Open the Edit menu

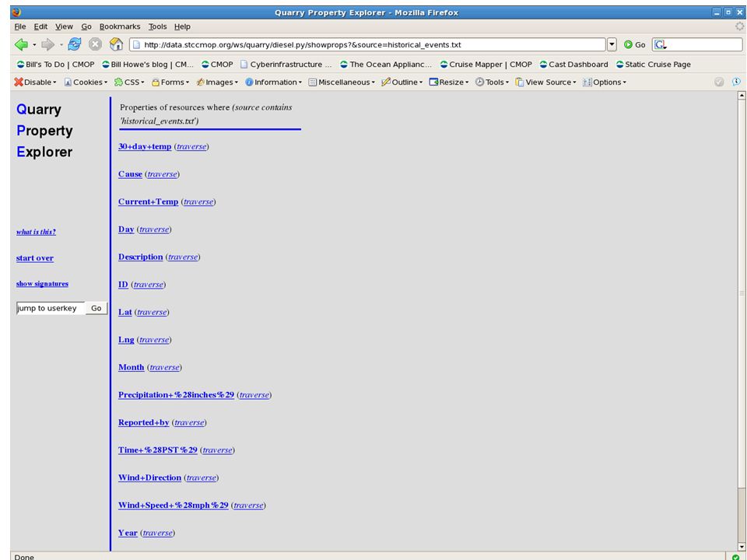coord(40,26)
